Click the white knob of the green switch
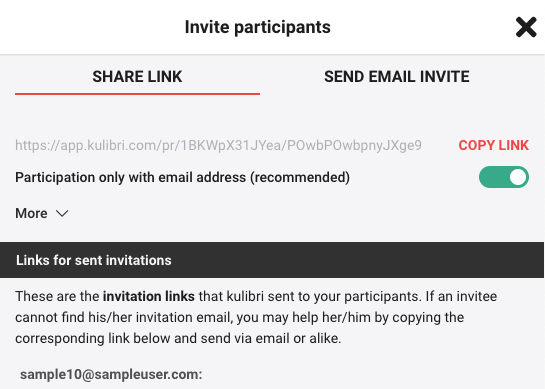Image resolution: width=545 pixels, height=389 pixels. [518, 177]
